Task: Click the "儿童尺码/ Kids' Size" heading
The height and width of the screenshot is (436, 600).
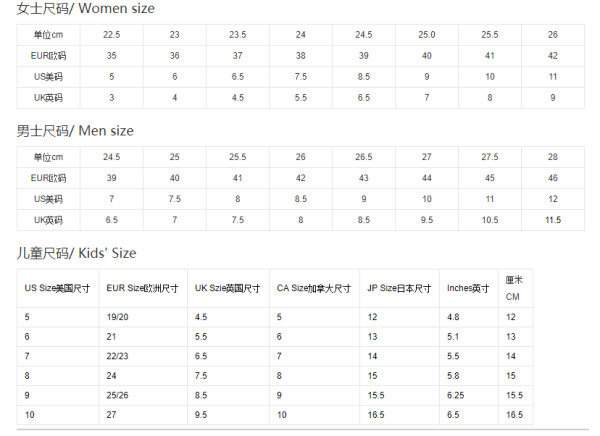Action: click(x=76, y=253)
